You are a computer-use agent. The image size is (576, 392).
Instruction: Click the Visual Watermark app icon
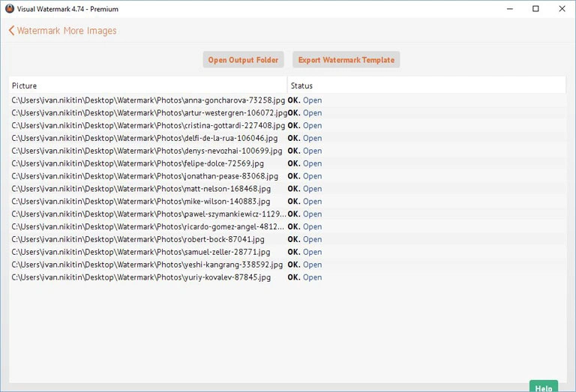10,9
